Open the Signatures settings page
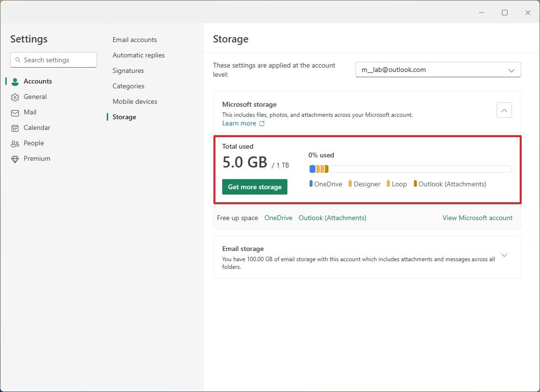The width and height of the screenshot is (540, 392). [128, 70]
